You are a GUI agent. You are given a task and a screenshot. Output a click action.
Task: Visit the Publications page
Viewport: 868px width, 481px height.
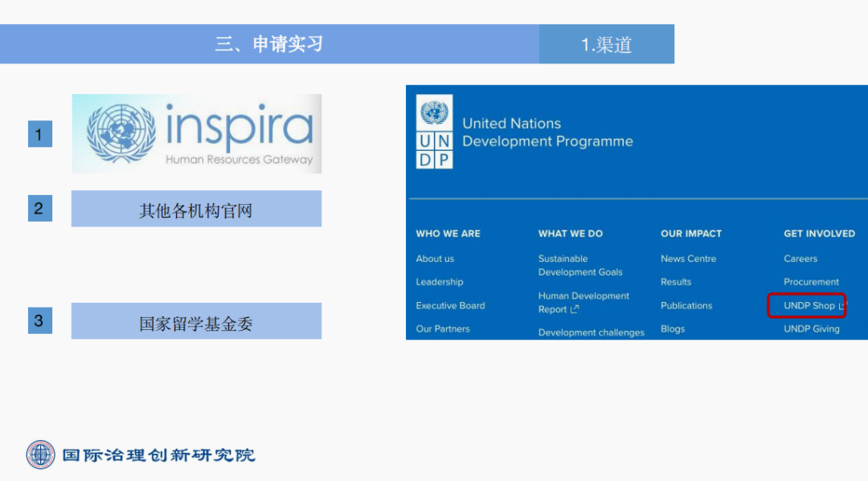click(686, 305)
